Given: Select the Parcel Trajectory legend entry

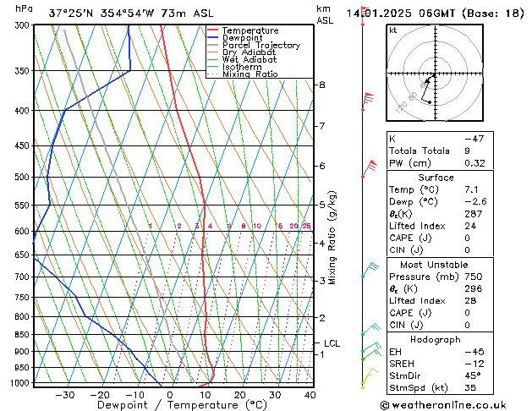Looking at the screenshot, I should click(254, 45).
